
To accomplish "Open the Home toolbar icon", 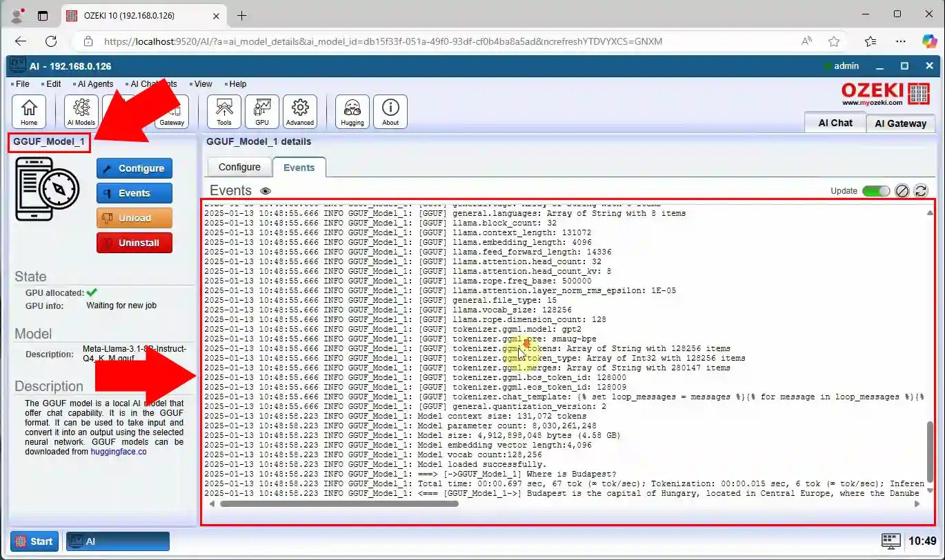I will [x=29, y=112].
